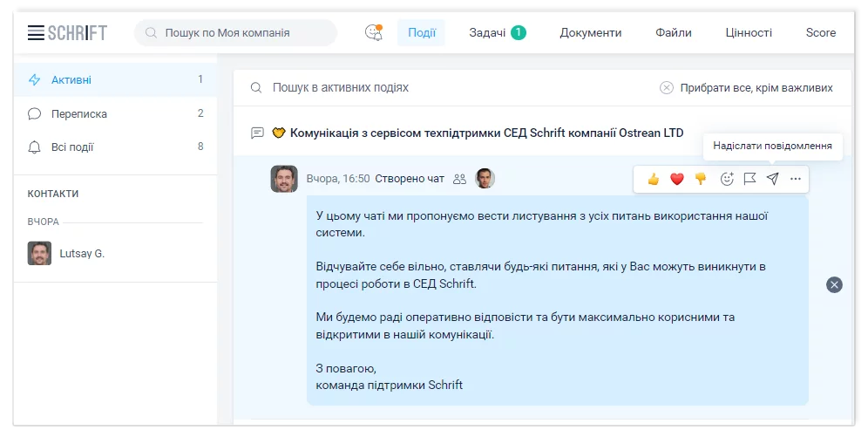Click the 'Вчора, 16:50' timestamp
The image size is (868, 437).
338,179
